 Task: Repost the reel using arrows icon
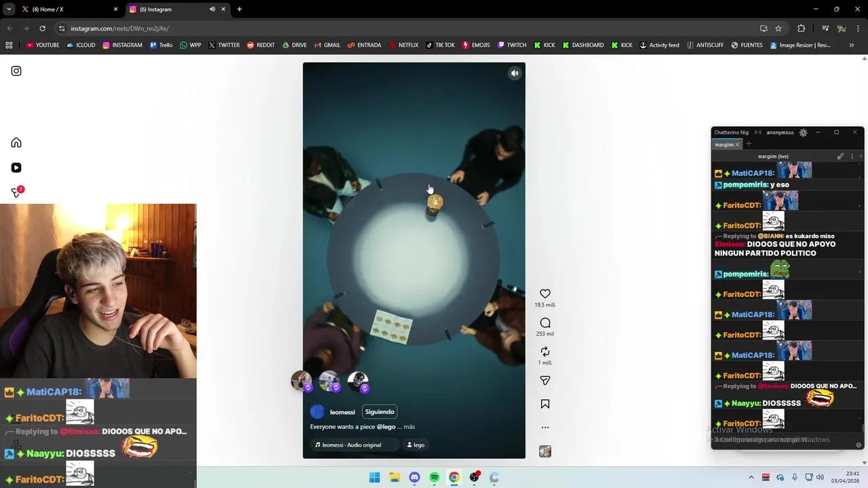[x=545, y=351]
